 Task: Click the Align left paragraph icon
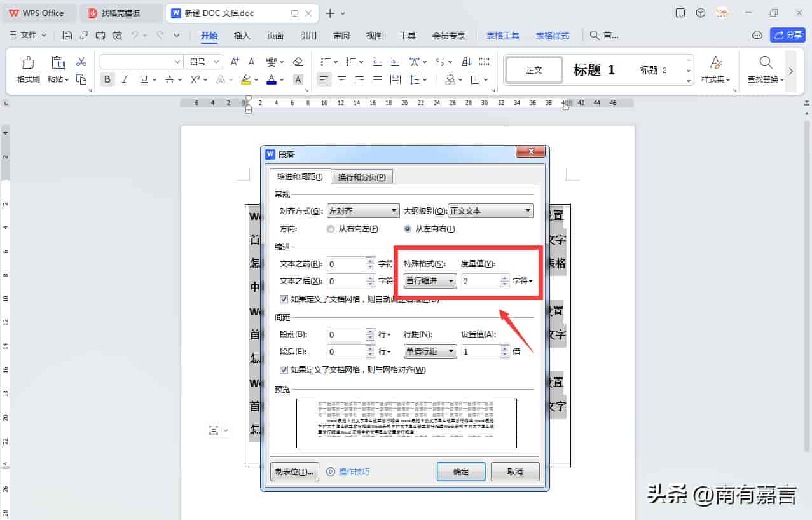tap(324, 79)
